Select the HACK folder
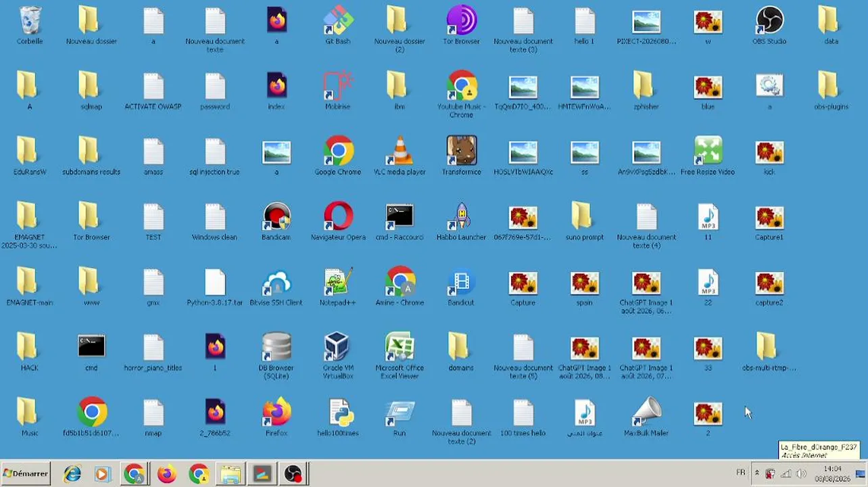 pos(30,353)
